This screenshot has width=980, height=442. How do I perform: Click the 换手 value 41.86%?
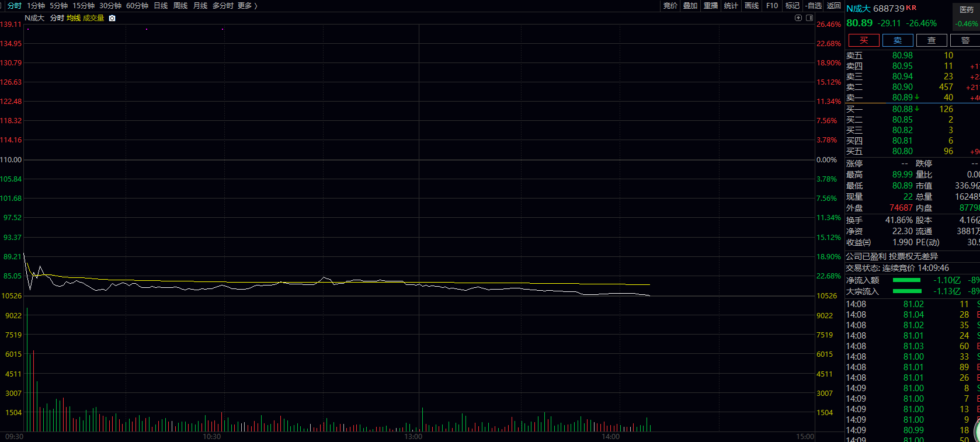(x=899, y=220)
